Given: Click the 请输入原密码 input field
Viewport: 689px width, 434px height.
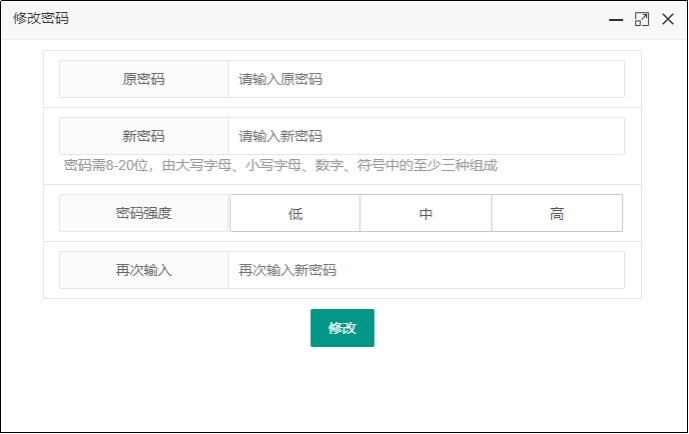Looking at the screenshot, I should (x=425, y=79).
